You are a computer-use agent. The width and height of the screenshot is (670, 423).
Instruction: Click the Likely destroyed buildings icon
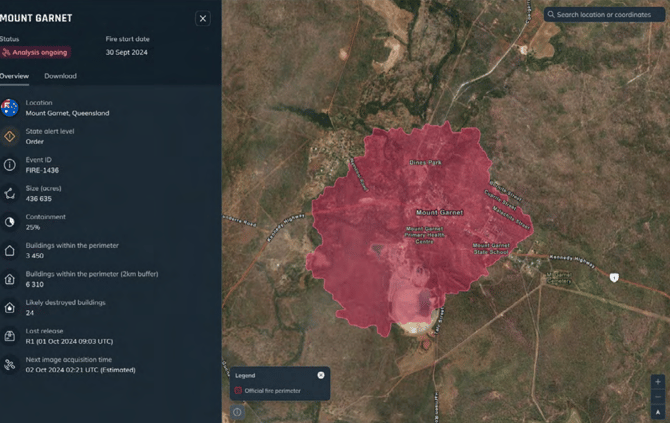click(9, 308)
